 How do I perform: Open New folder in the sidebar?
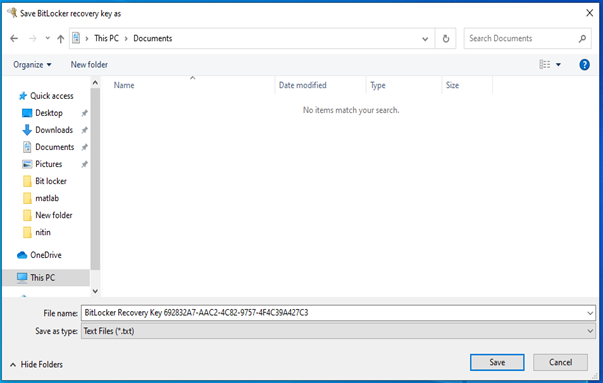click(x=48, y=215)
